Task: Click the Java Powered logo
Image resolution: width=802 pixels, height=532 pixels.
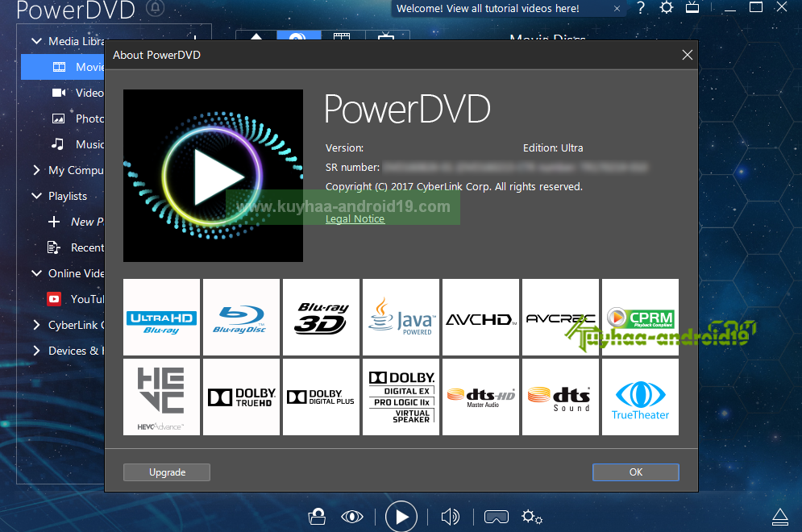Action: [x=401, y=317]
